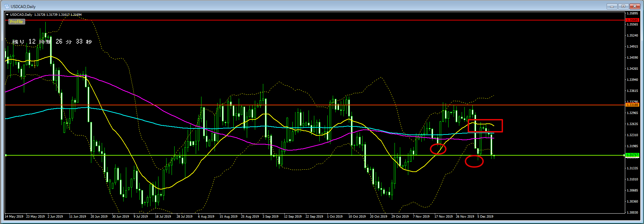Click the 26 Nov 2019 date label
The height and width of the screenshot is (224, 644).
(465, 217)
